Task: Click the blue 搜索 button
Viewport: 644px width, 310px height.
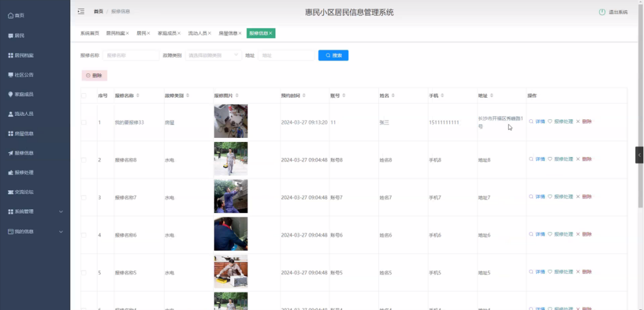Action: coord(334,55)
